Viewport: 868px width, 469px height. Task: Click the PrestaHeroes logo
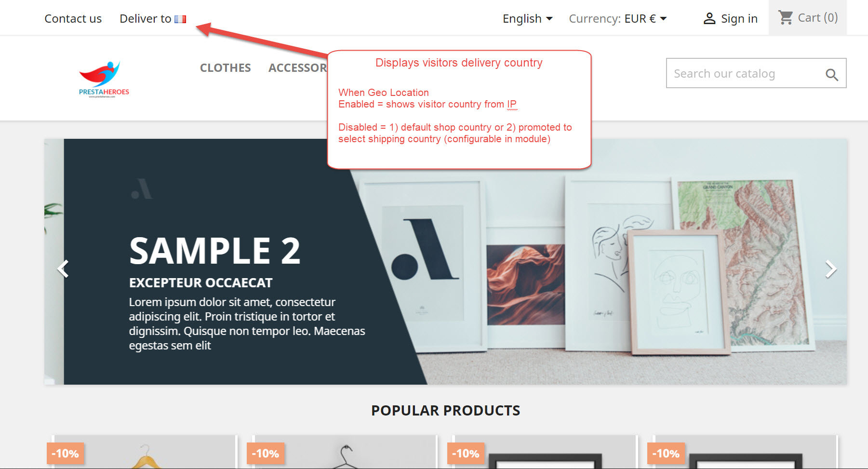(104, 79)
